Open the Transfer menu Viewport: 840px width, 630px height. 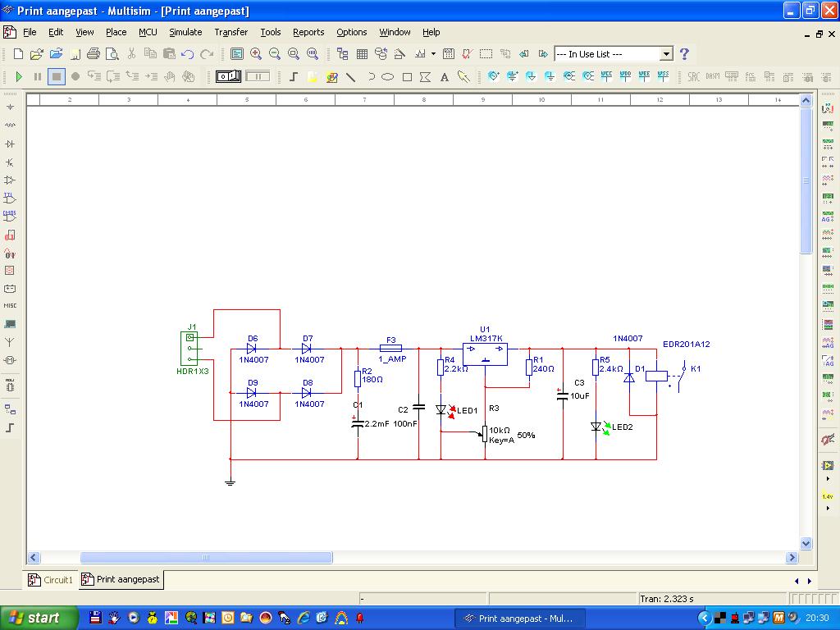coord(231,32)
